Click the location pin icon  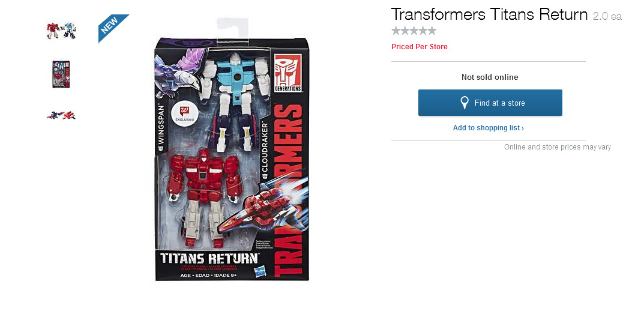pos(465,103)
